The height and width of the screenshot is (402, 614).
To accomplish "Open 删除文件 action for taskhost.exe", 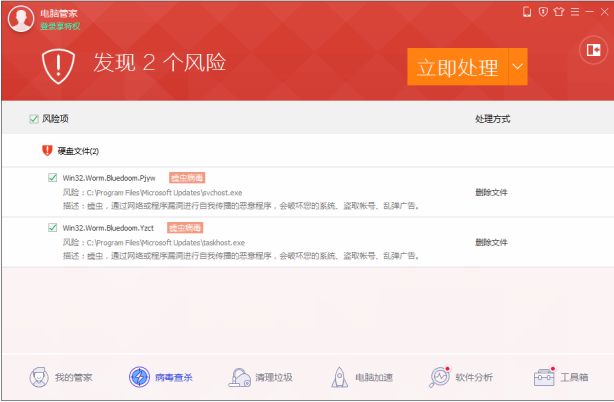I will click(x=491, y=242).
